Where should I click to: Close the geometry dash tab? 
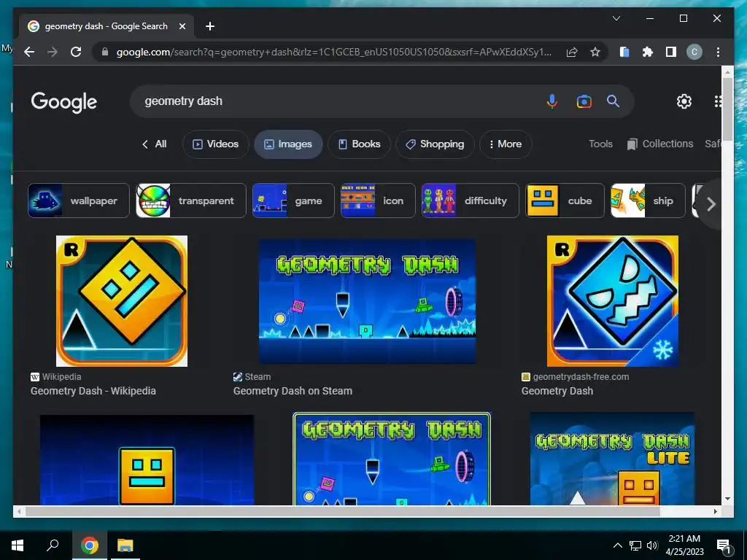[182, 26]
